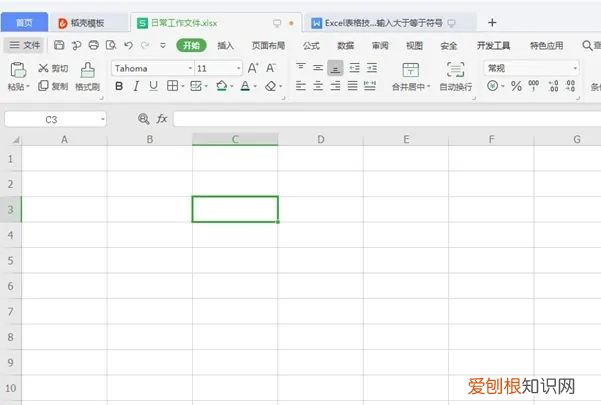This screenshot has height=405, width=601.
Task: Click the zoom magnifier beside formula bar
Action: [143, 119]
